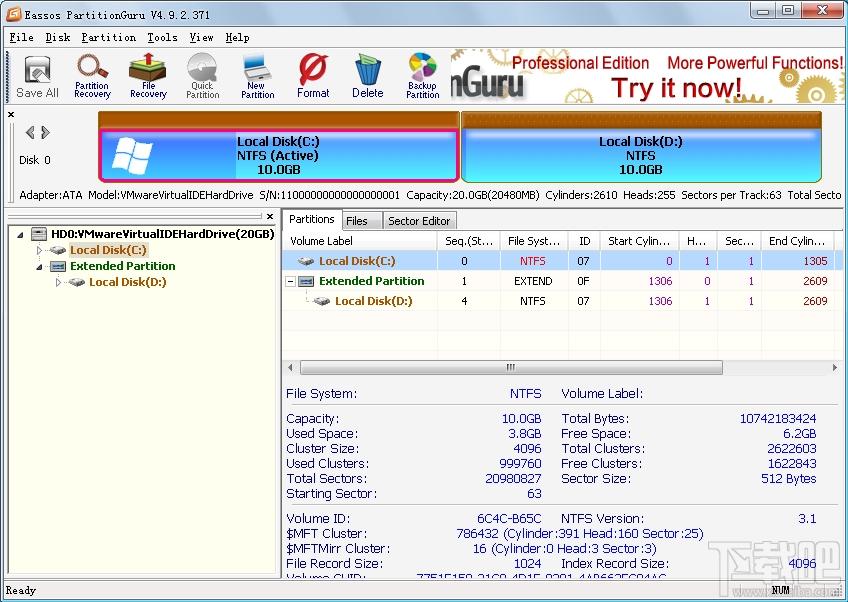
Task: Click Total Sectors value 20980827
Action: pos(513,479)
